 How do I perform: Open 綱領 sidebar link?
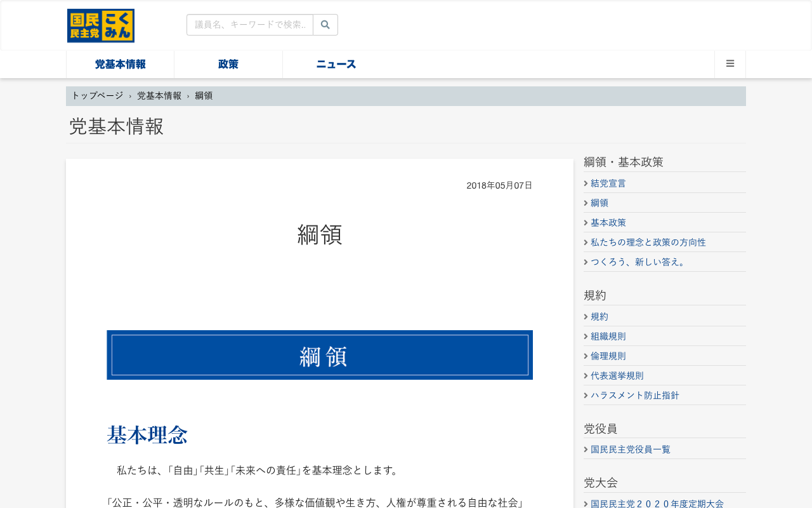(x=599, y=203)
